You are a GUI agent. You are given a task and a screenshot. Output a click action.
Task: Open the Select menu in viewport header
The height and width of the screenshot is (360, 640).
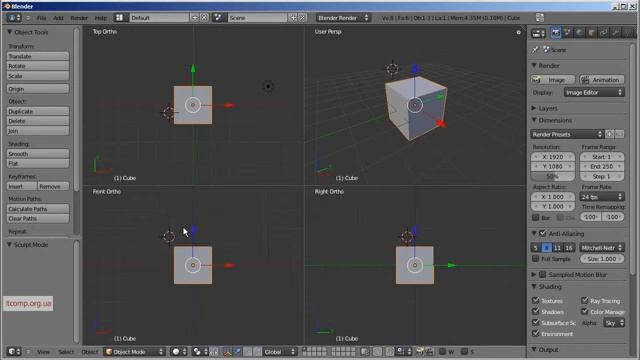tap(66, 352)
